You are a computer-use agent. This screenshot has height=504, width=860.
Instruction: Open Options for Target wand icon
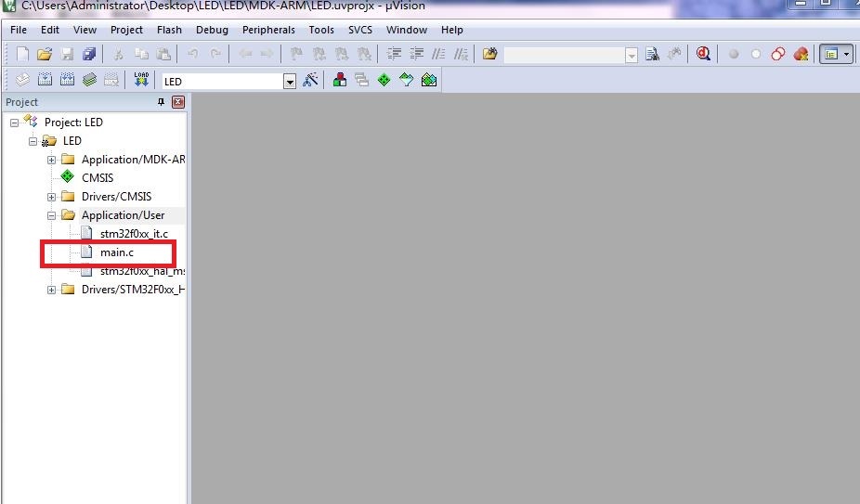coord(310,80)
